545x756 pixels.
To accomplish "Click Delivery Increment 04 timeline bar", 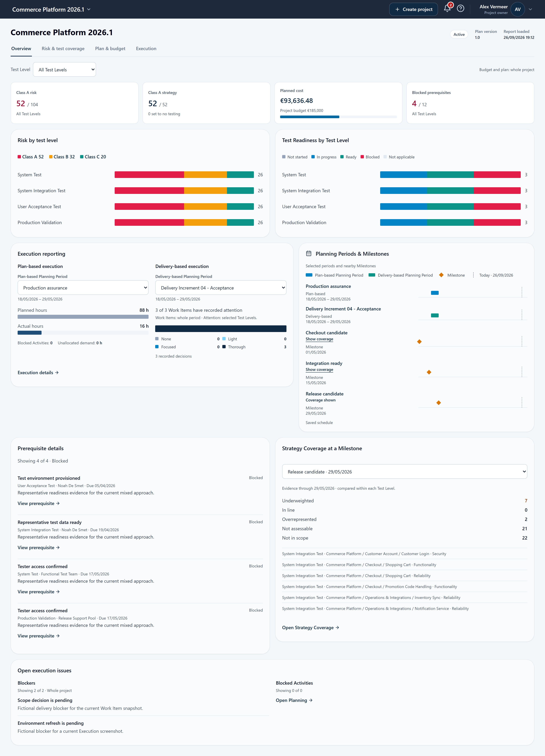I will tap(435, 315).
